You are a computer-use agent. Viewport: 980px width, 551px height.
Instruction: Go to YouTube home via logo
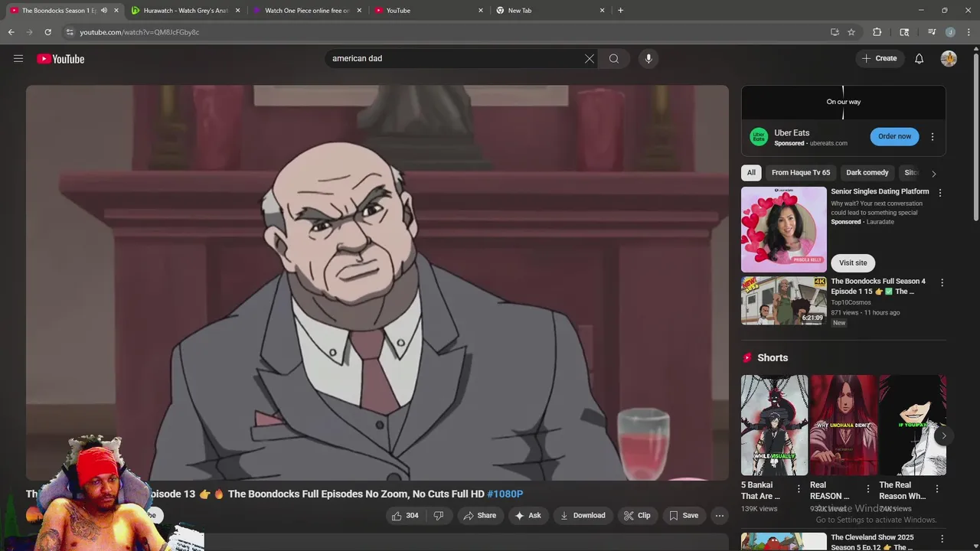pyautogui.click(x=60, y=59)
